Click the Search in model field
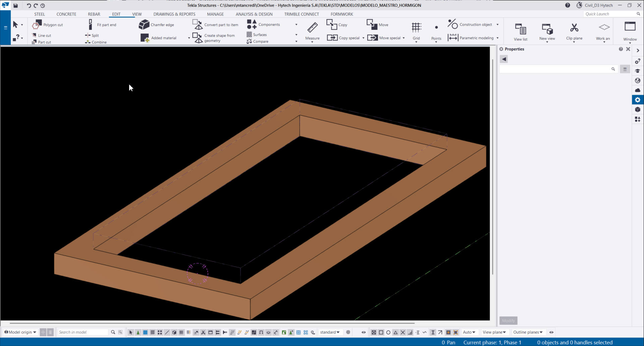 (83, 332)
